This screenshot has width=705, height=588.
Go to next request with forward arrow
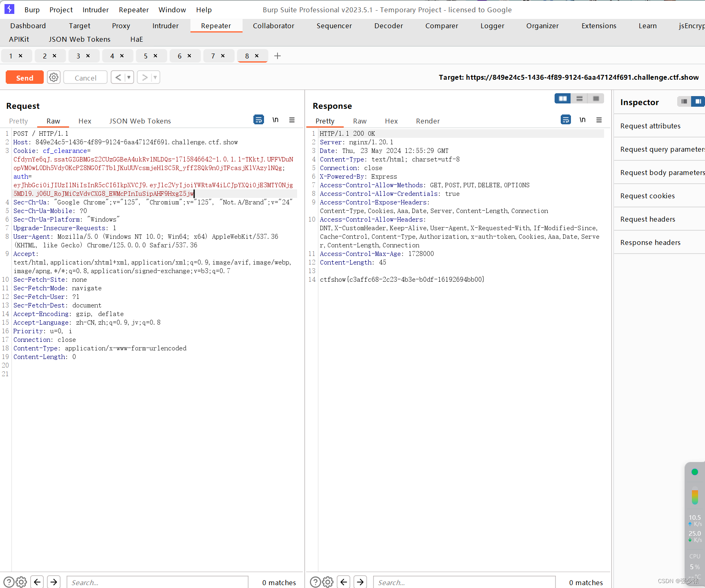click(x=144, y=77)
